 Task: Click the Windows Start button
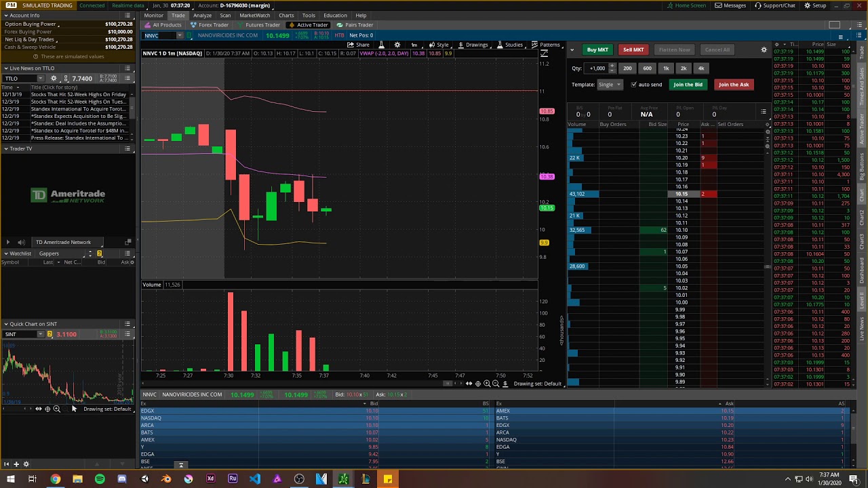click(10, 479)
